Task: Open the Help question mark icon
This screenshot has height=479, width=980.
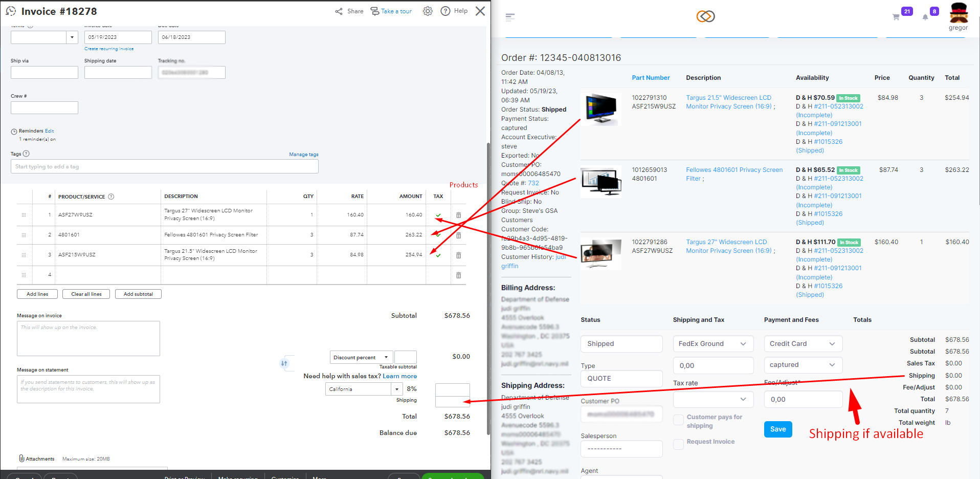Action: coord(446,11)
